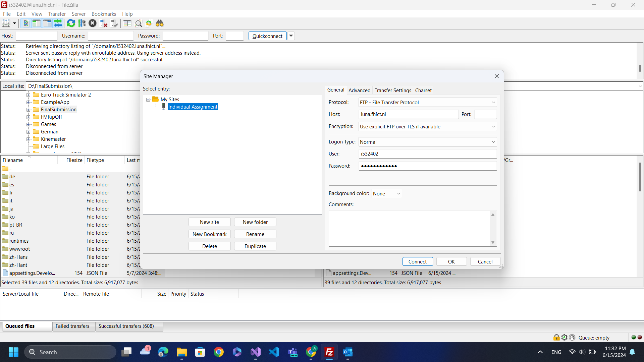Open Background color dropdown
644x362 pixels.
pyautogui.click(x=386, y=194)
